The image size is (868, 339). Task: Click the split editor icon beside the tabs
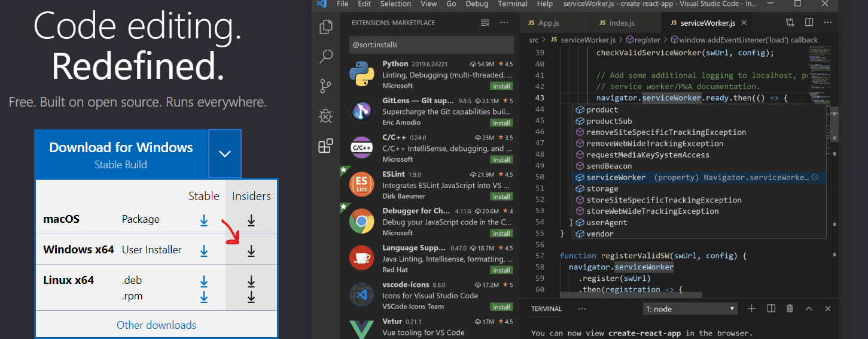pos(809,23)
